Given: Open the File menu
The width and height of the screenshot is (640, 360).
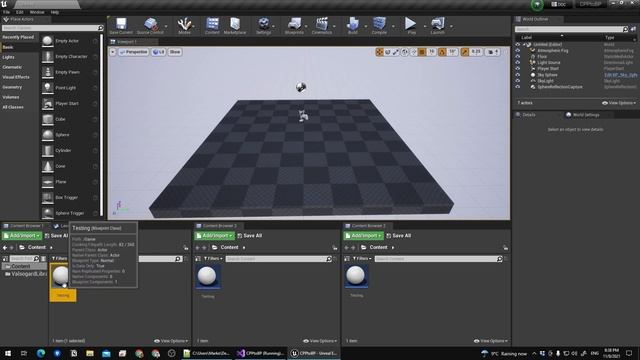Looking at the screenshot, I should point(7,12).
